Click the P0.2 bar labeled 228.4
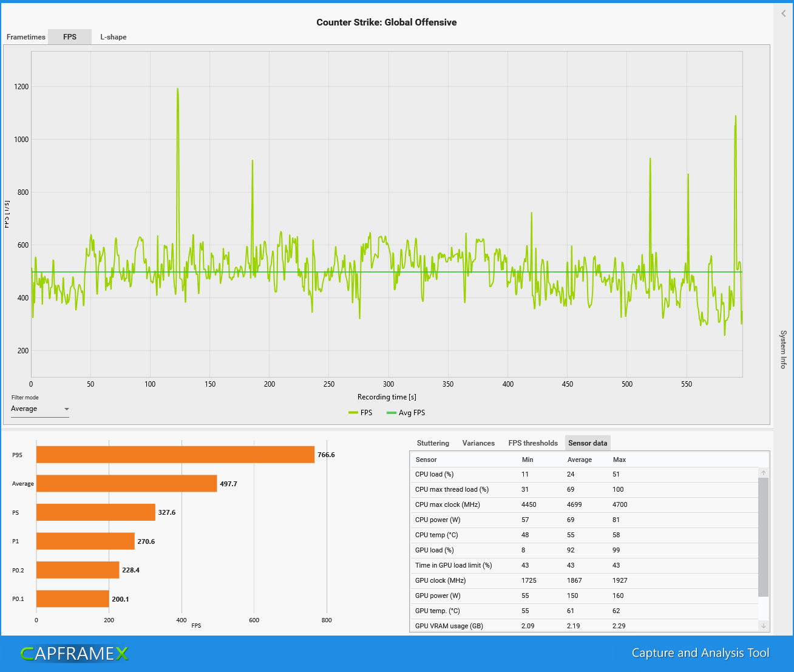Screen dimensions: 794x672 click(x=78, y=570)
